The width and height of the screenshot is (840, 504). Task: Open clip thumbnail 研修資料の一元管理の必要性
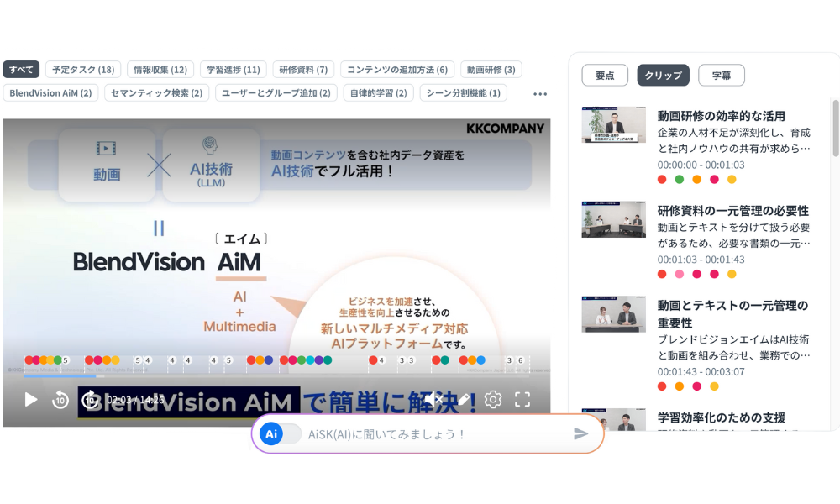click(x=613, y=219)
